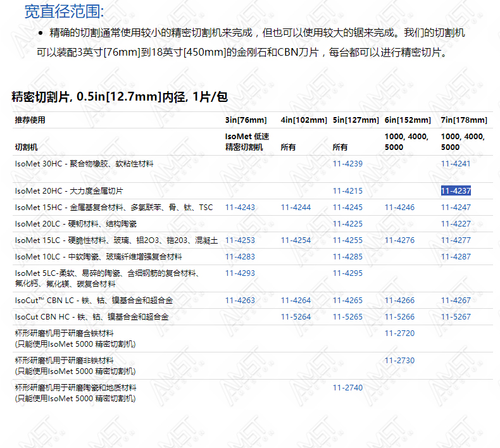Click the 11-4215 part link
This screenshot has width=500, height=448.
pos(347,191)
